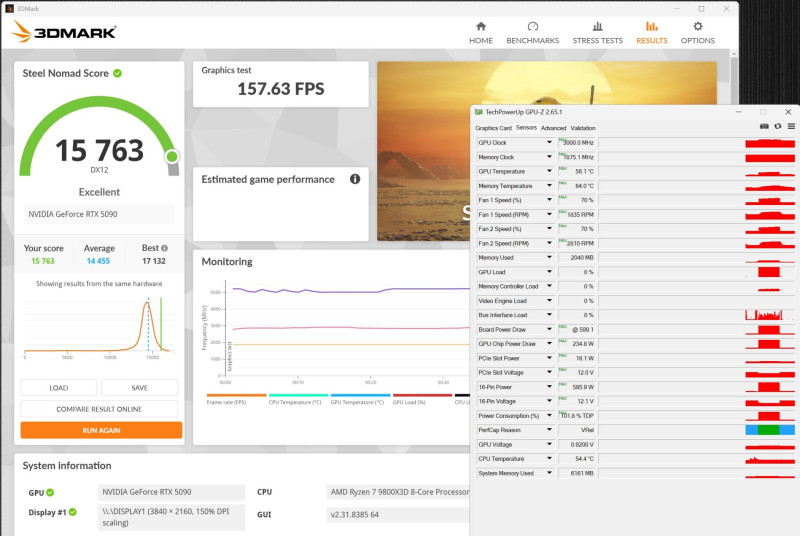Click the Frame rate (FPS) orange legend bar

point(236,395)
